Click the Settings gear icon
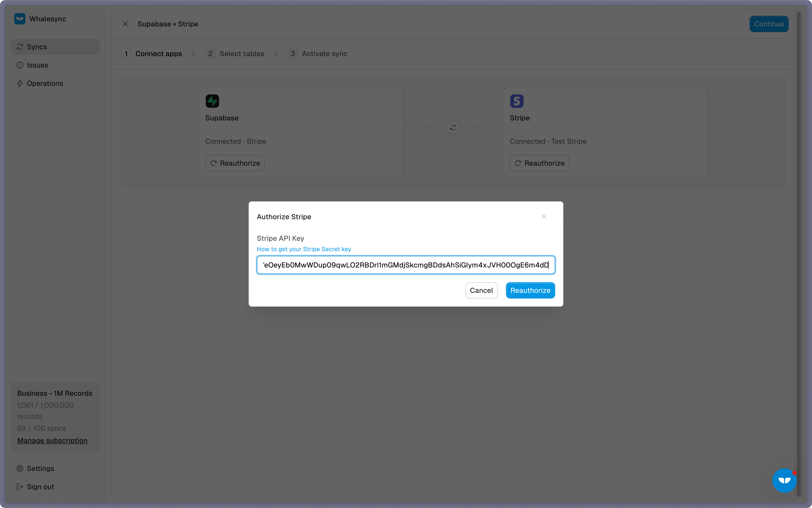The image size is (812, 508). [x=20, y=468]
